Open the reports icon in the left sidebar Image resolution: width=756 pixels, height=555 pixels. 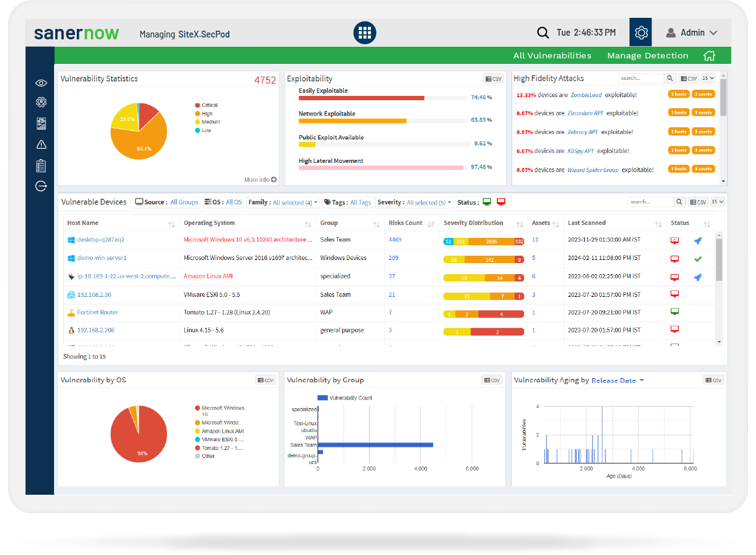41,124
